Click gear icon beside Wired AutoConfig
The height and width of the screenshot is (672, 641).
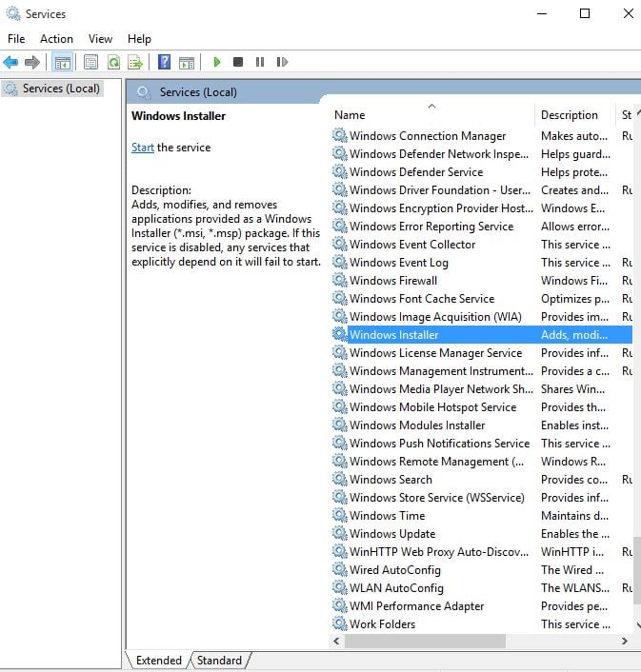click(x=340, y=569)
